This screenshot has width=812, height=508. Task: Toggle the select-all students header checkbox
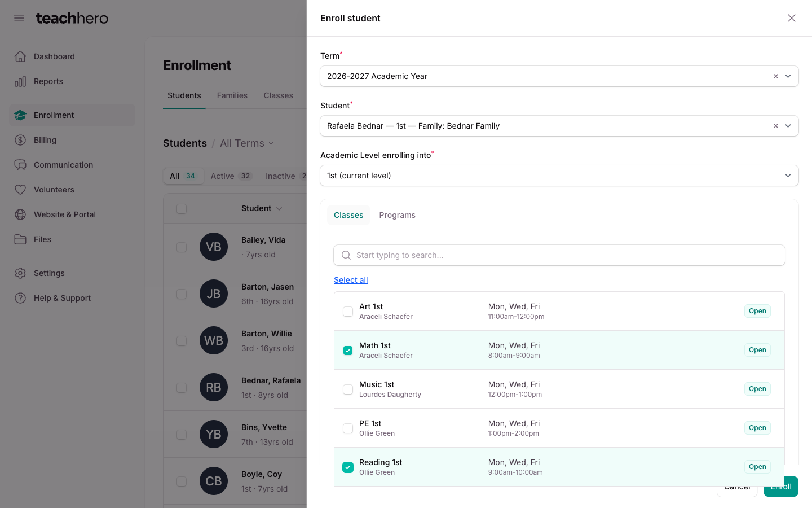tap(182, 209)
